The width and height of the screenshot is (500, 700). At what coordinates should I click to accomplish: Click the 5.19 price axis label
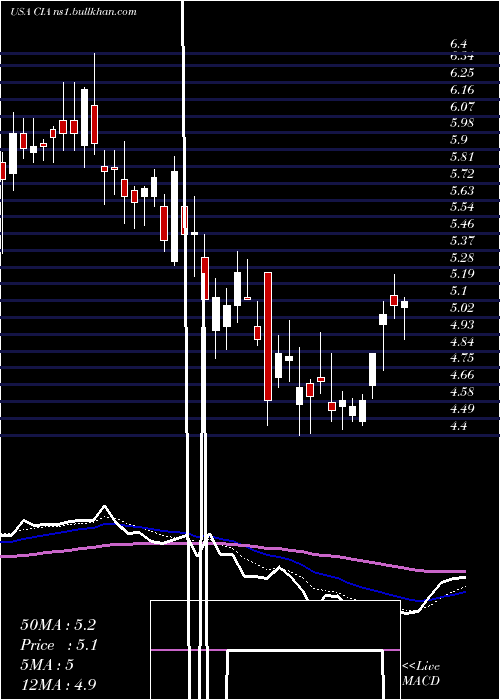coord(462,274)
